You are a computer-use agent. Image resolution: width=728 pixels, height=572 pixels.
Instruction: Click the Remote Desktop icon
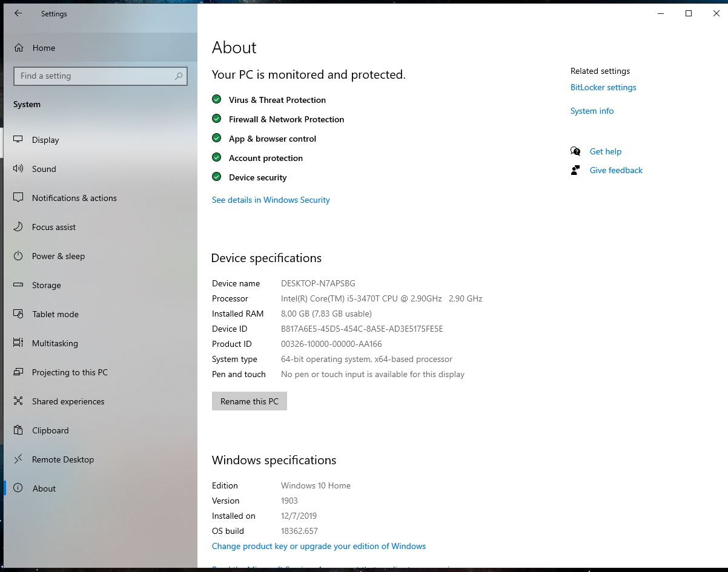pos(18,459)
